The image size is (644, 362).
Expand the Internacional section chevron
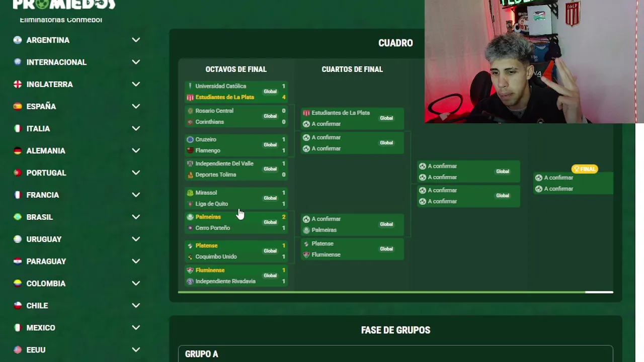tap(136, 62)
